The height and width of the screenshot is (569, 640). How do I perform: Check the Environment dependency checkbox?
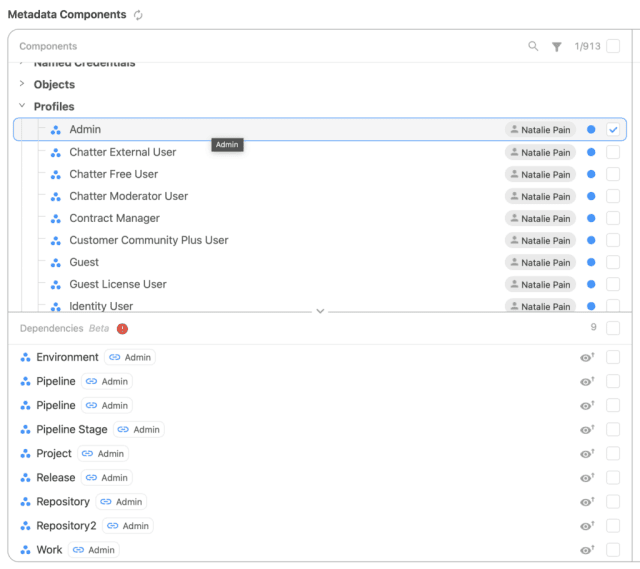[613, 357]
